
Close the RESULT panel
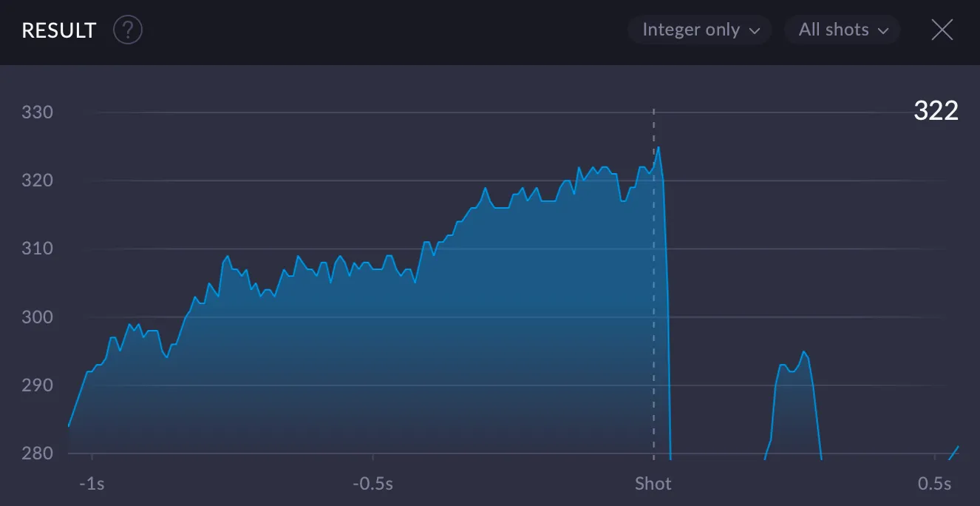point(942,30)
